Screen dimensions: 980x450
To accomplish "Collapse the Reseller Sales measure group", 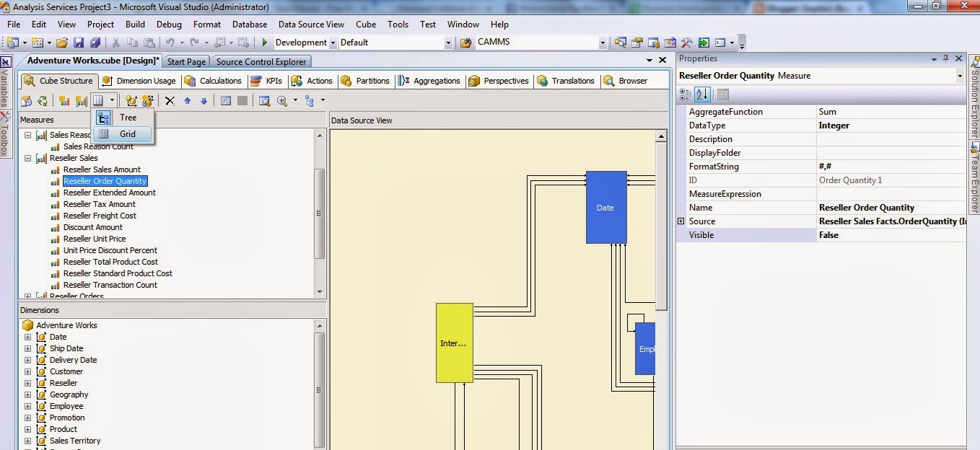I will [x=28, y=158].
